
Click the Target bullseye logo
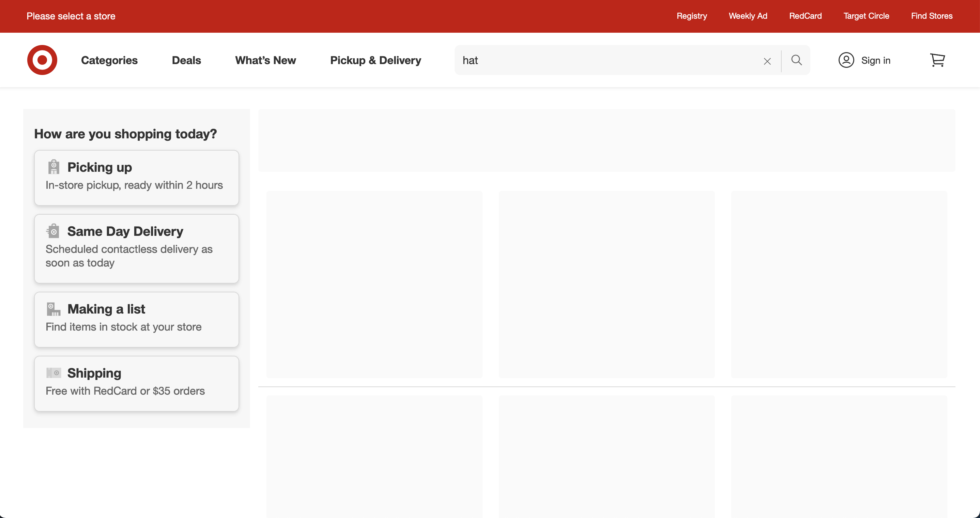[x=42, y=60]
